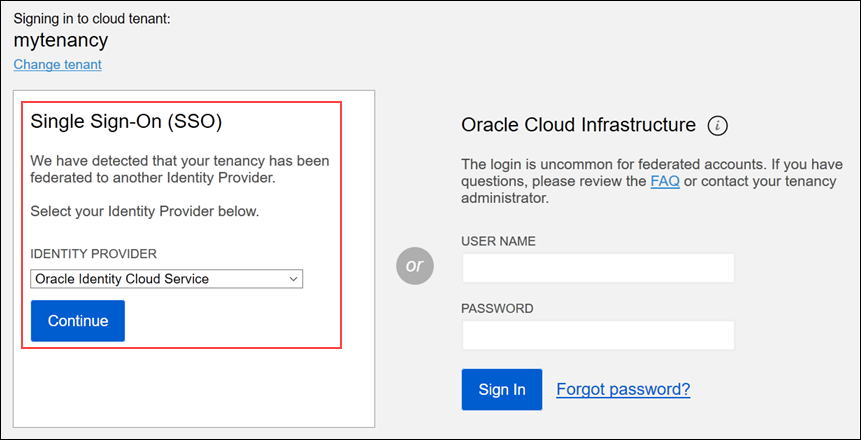The image size is (861, 440).
Task: Click the Single Sign-On (SSO) heading
Action: 126,122
